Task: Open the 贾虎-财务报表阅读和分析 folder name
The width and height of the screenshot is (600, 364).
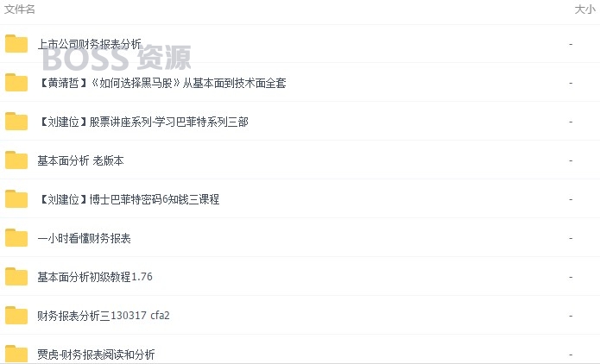Action: 96,355
